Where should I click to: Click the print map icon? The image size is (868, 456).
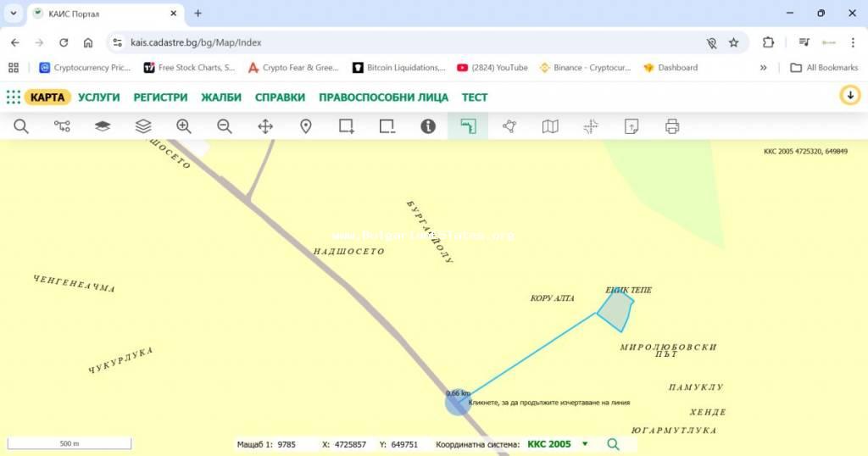pyautogui.click(x=672, y=126)
